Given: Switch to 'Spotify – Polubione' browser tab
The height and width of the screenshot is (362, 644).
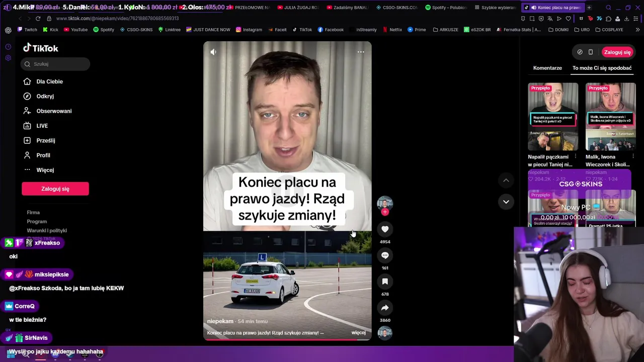Looking at the screenshot, I should [446, 8].
